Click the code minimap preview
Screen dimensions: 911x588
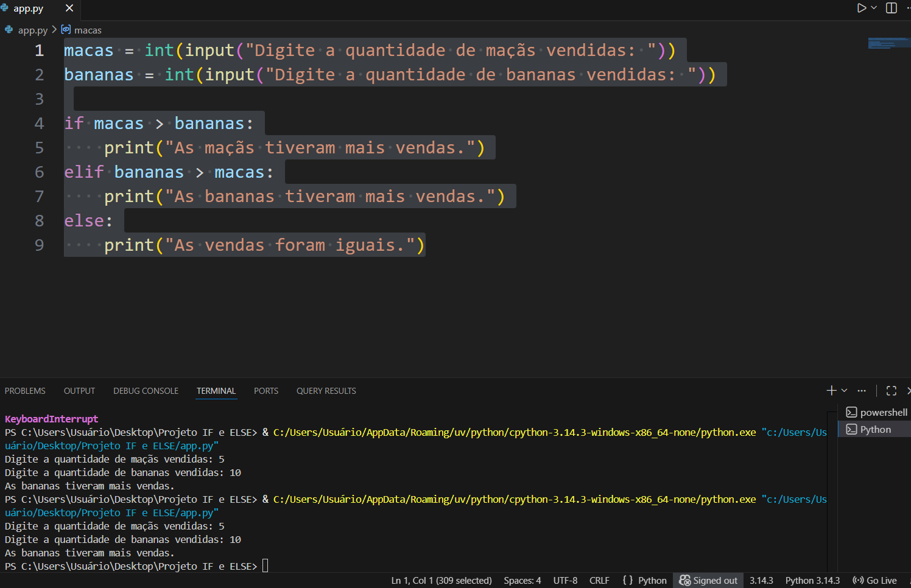(x=888, y=43)
